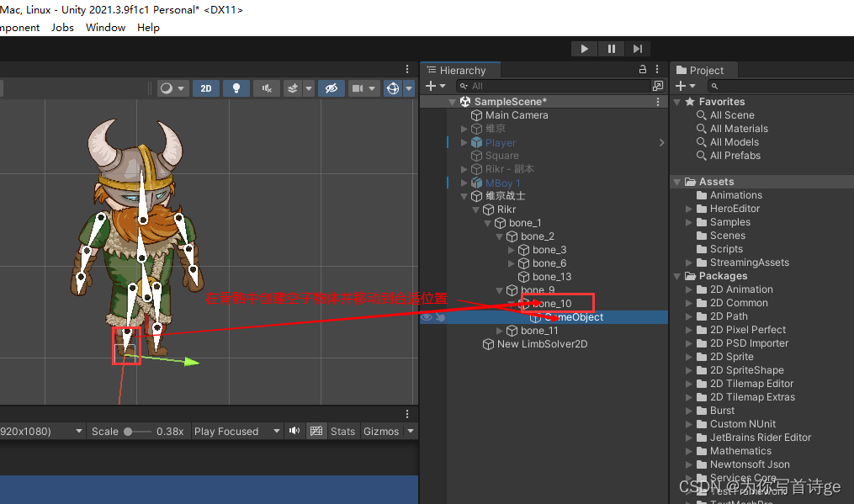Expand bone_3 in Hierarchy
This screenshot has height=504, width=854.
(x=511, y=250)
